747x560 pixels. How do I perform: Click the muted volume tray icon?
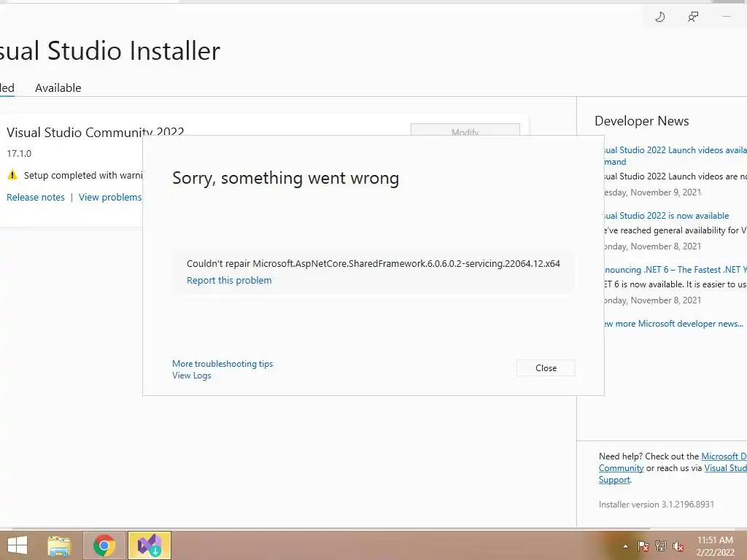point(678,546)
